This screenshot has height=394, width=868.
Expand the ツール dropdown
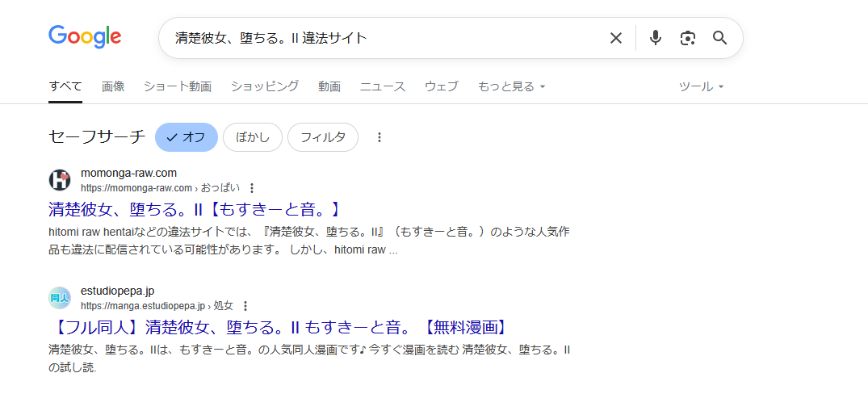pos(702,86)
